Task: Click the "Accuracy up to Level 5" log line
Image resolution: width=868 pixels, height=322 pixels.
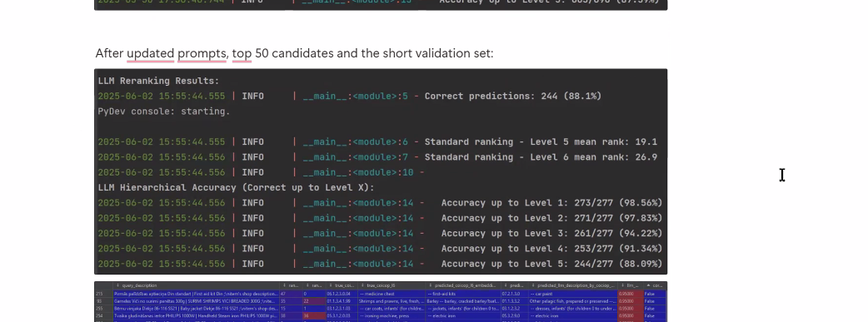Action: pos(551,264)
